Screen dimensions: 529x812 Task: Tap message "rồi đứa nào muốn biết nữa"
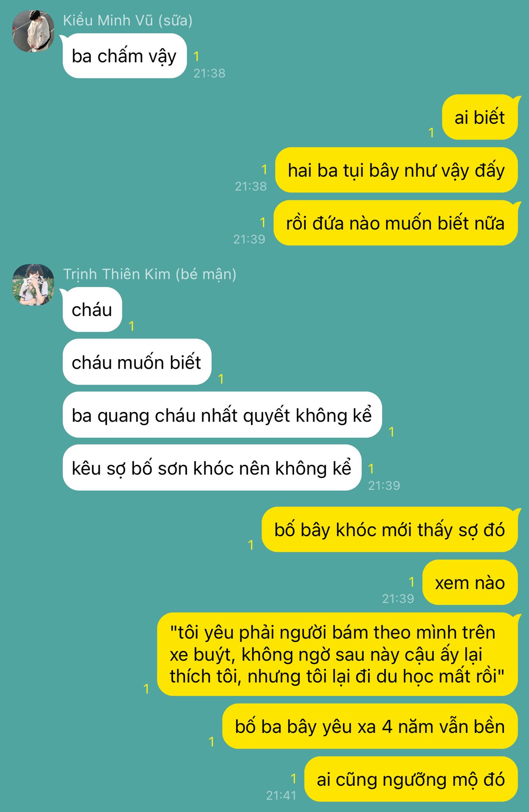395,223
